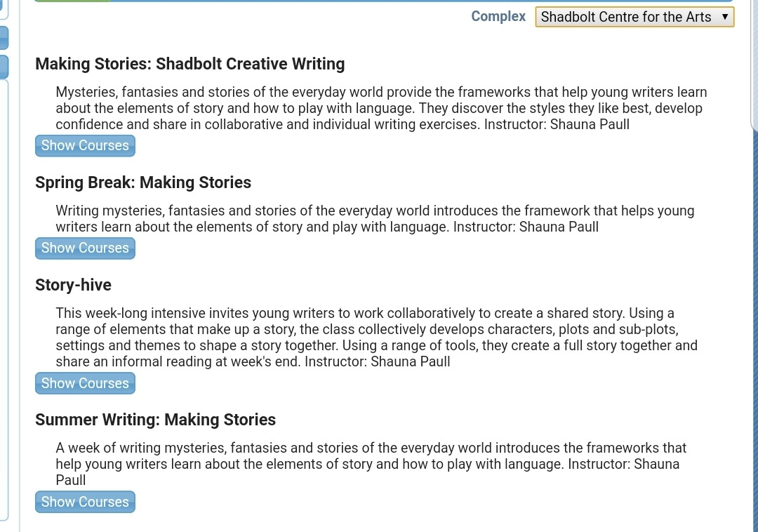This screenshot has height=532, width=758.
Task: Show courses for Shadbolt Creative Writing
Action: [85, 146]
